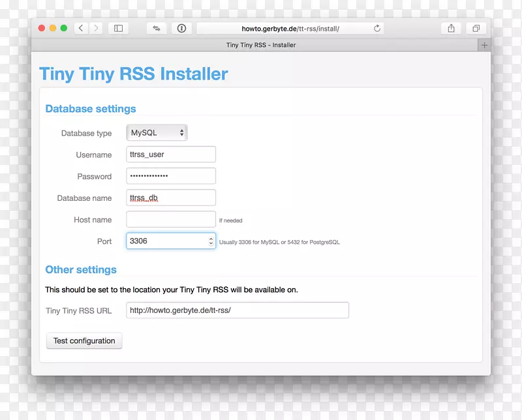The height and width of the screenshot is (420, 522).
Task: Click the Safari address bar URL
Action: [290, 28]
